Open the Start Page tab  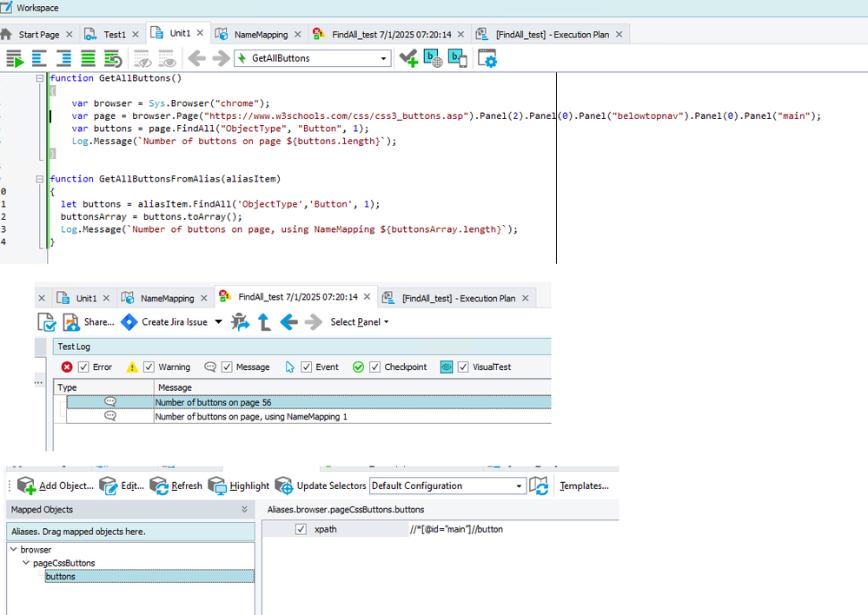[x=38, y=34]
